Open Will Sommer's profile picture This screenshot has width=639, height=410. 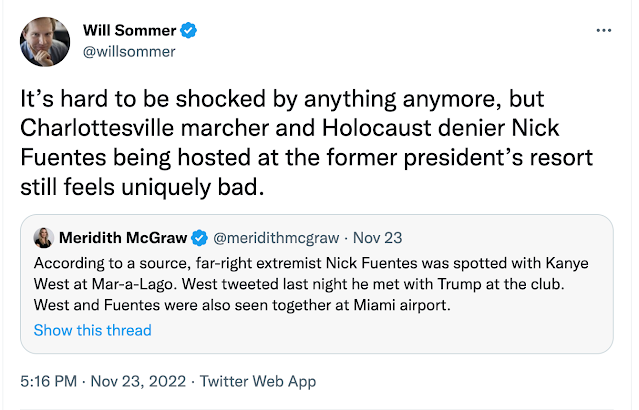click(x=45, y=41)
